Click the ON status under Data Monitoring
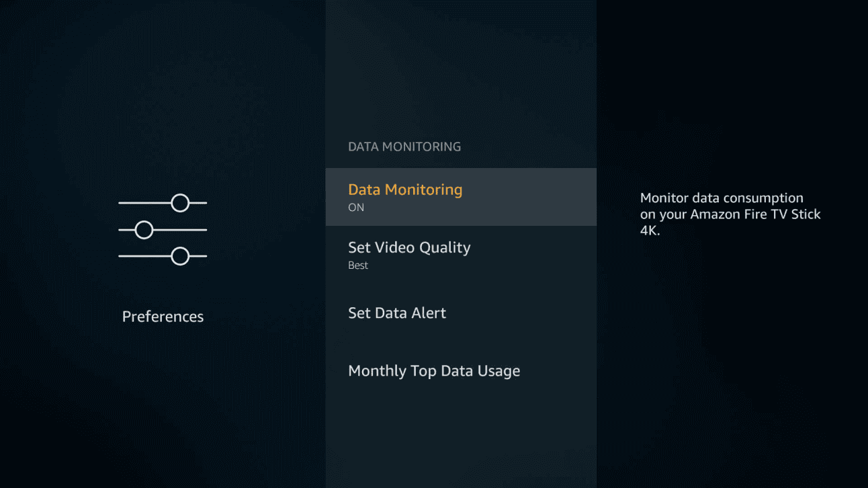This screenshot has width=868, height=488. 356,207
